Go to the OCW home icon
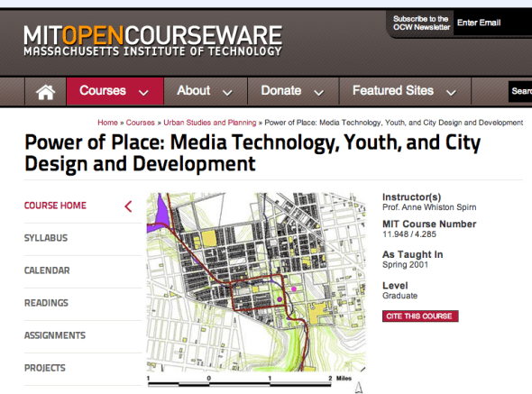532x394 pixels. click(45, 92)
